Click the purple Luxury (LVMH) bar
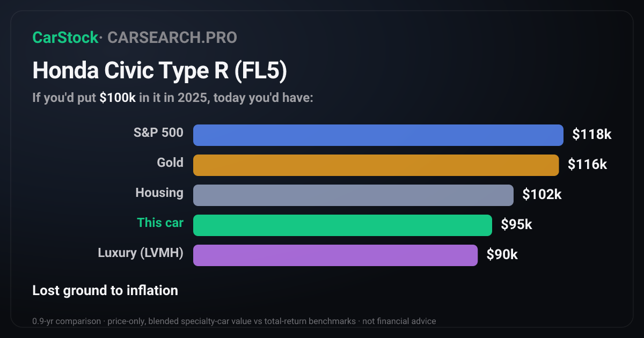 pyautogui.click(x=335, y=255)
